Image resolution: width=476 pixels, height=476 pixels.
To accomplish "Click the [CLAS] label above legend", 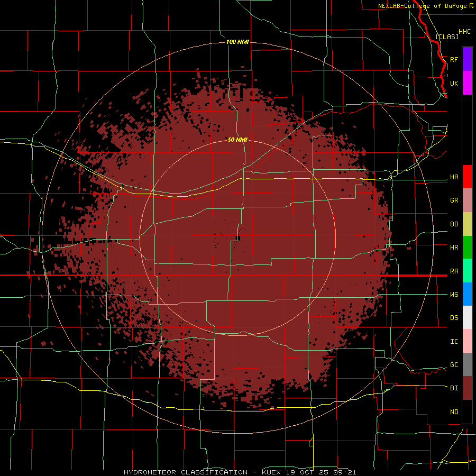I will [447, 36].
